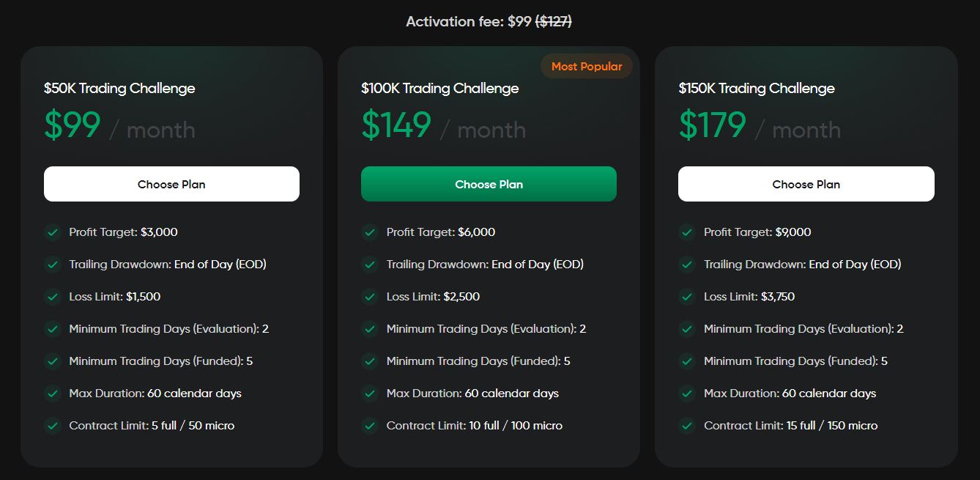Image resolution: width=980 pixels, height=480 pixels.
Task: Click checkmark beside 10 full / 100 micro
Action: point(370,426)
